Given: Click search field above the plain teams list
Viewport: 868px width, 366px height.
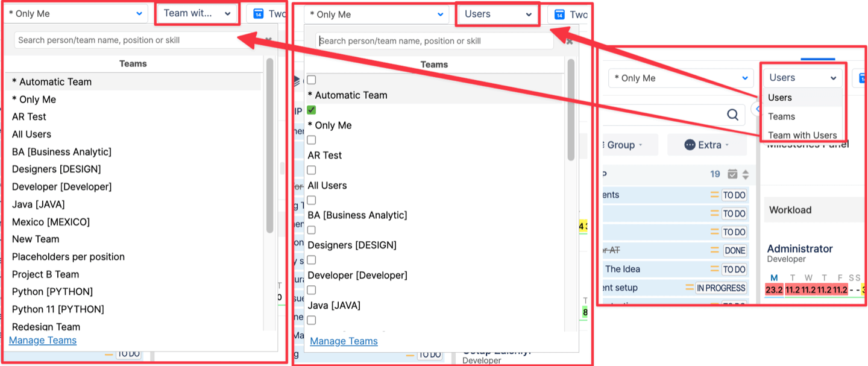Looking at the screenshot, I should tap(127, 40).
